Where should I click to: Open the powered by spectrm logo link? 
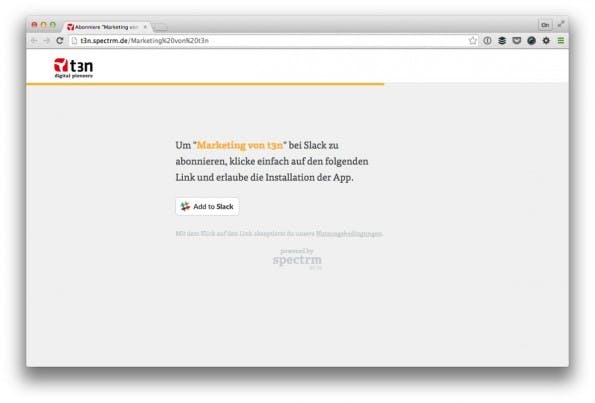(297, 258)
